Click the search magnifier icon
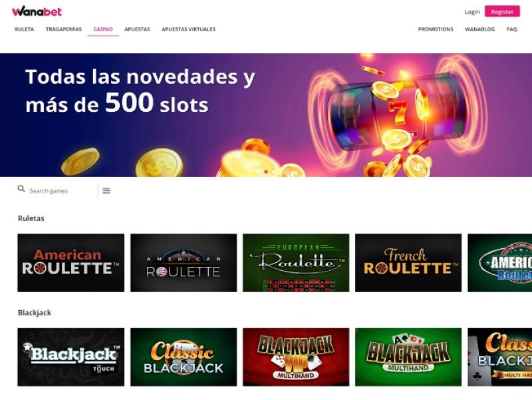The height and width of the screenshot is (400, 532). (21, 189)
